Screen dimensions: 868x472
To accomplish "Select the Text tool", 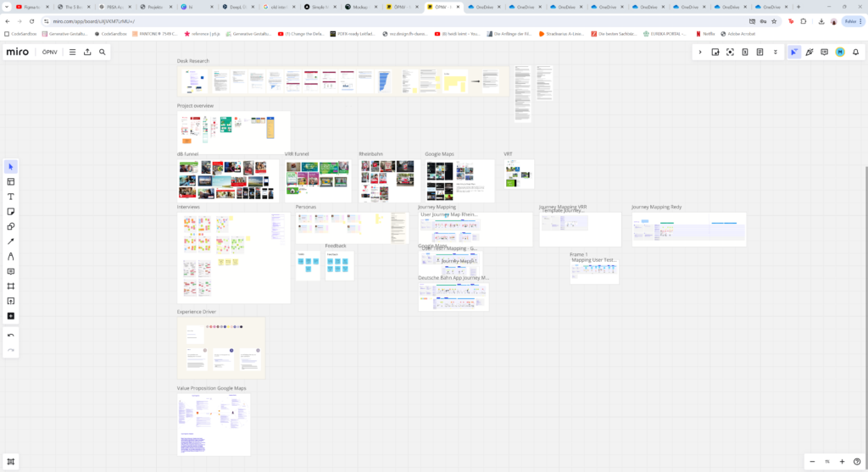I will pos(10,197).
